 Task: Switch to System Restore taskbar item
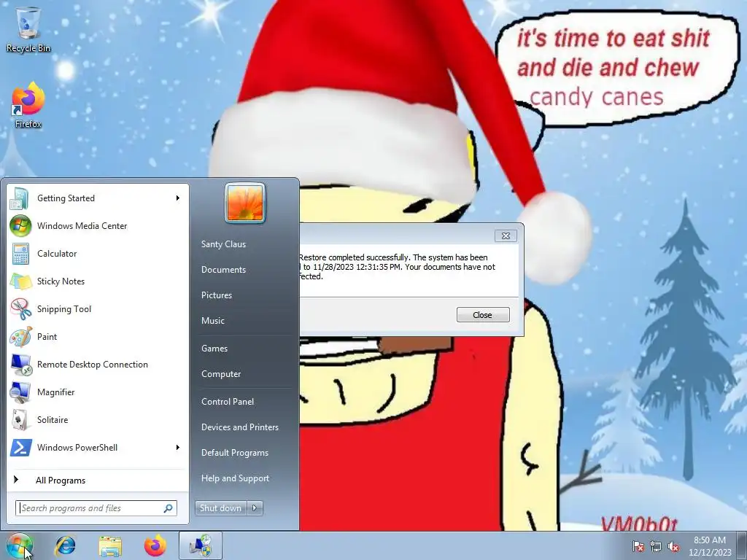tap(201, 545)
